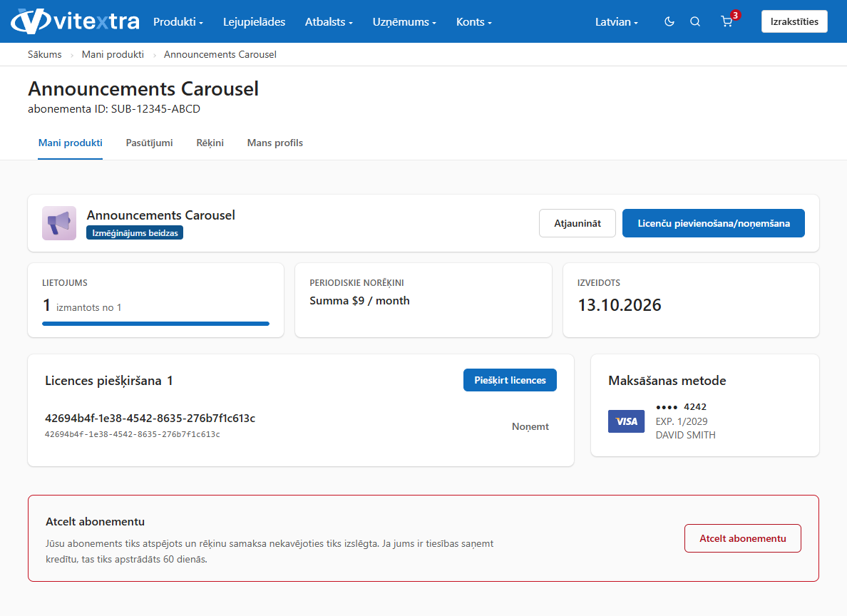Click Licenču pievienošana/noņemšana button
This screenshot has width=847, height=616.
point(714,223)
